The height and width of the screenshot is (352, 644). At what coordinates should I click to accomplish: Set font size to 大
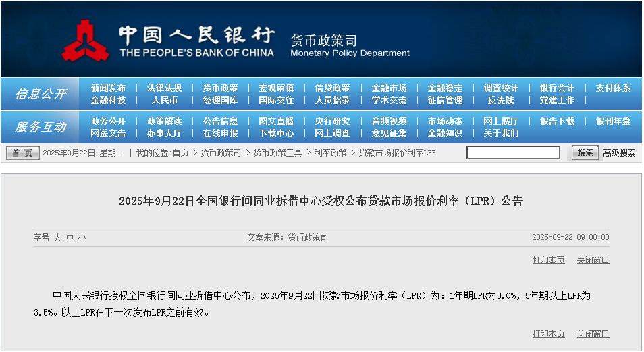click(57, 237)
